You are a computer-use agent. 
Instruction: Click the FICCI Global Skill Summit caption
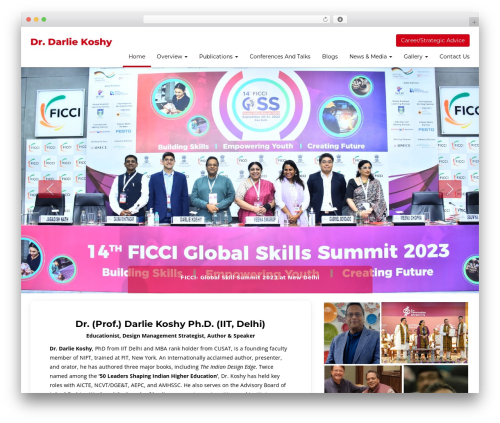coord(250,277)
